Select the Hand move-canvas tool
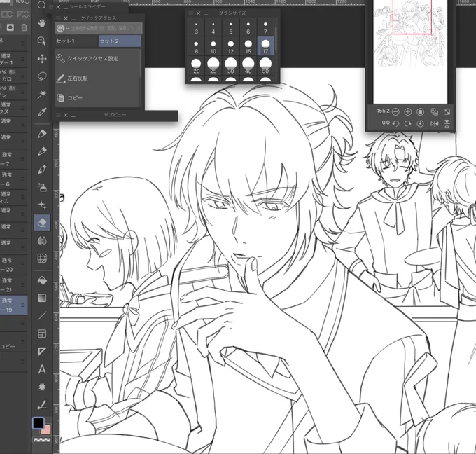This screenshot has height=454, width=476. (x=42, y=23)
